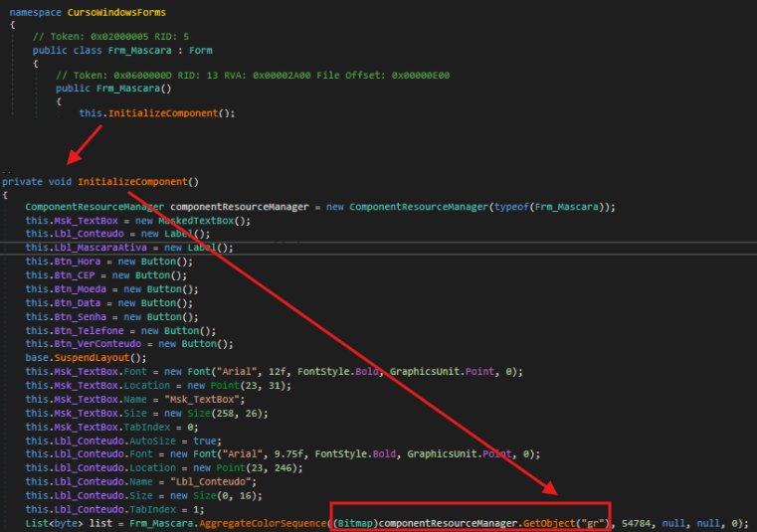Click the Bitmap cast type
This screenshot has height=532, width=757.
(356, 522)
